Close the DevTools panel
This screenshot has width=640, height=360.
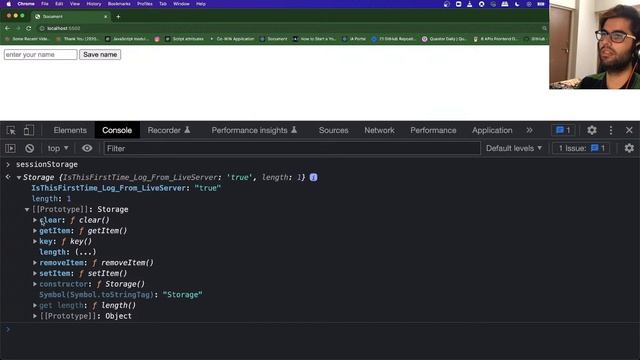[x=629, y=130]
